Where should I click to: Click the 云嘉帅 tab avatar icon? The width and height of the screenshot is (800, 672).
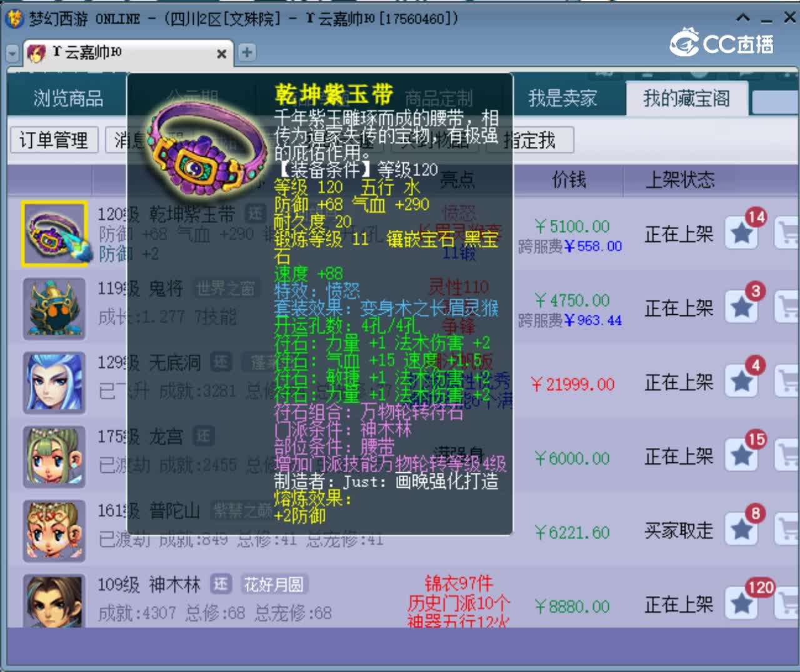[x=37, y=53]
